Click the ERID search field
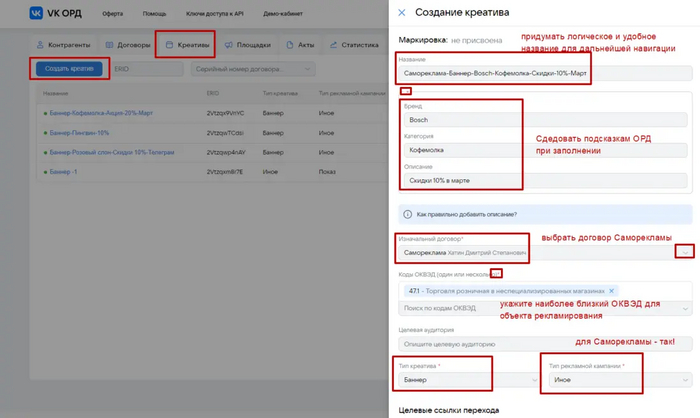700x418 pixels. [146, 69]
